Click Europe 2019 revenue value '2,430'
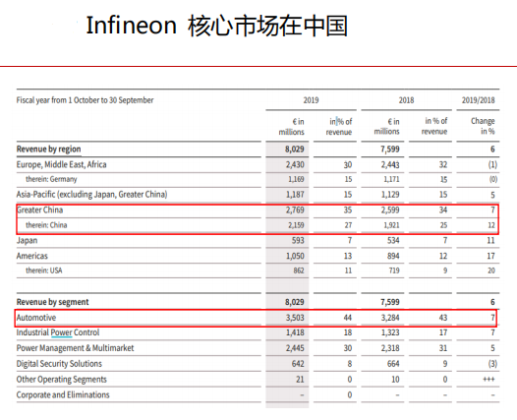 tap(295, 164)
